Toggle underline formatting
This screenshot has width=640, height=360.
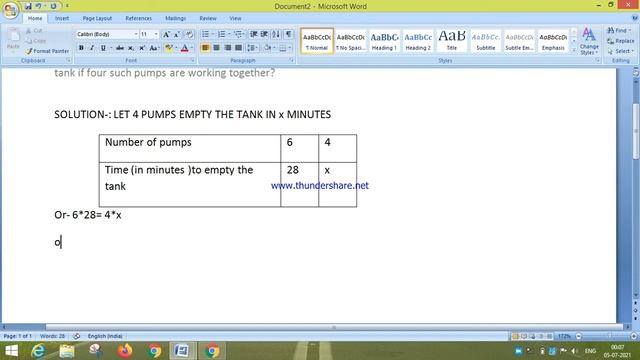103,48
